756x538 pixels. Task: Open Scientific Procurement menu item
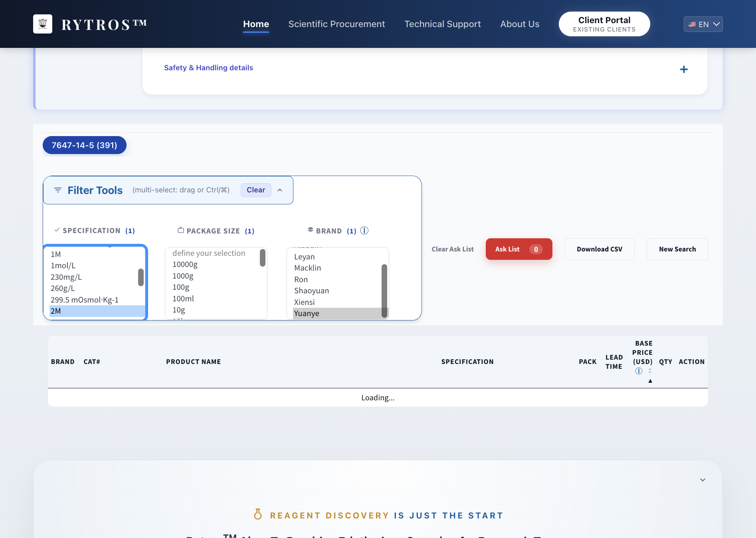click(x=336, y=24)
